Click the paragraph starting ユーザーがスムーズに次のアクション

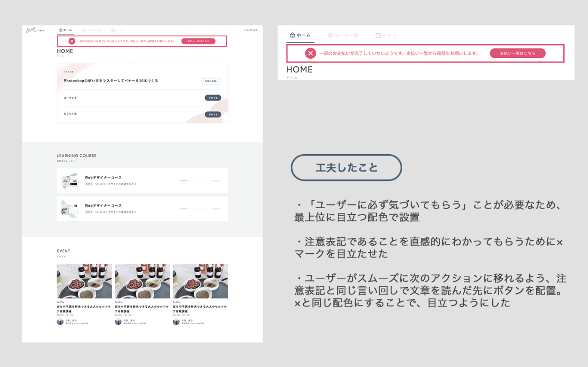click(x=430, y=291)
